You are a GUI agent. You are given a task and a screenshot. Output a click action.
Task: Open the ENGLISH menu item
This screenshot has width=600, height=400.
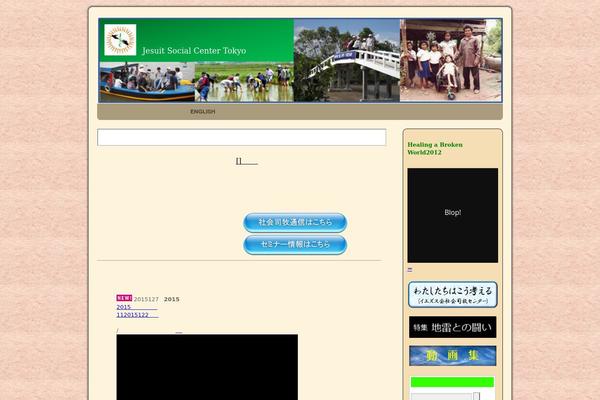(x=202, y=111)
